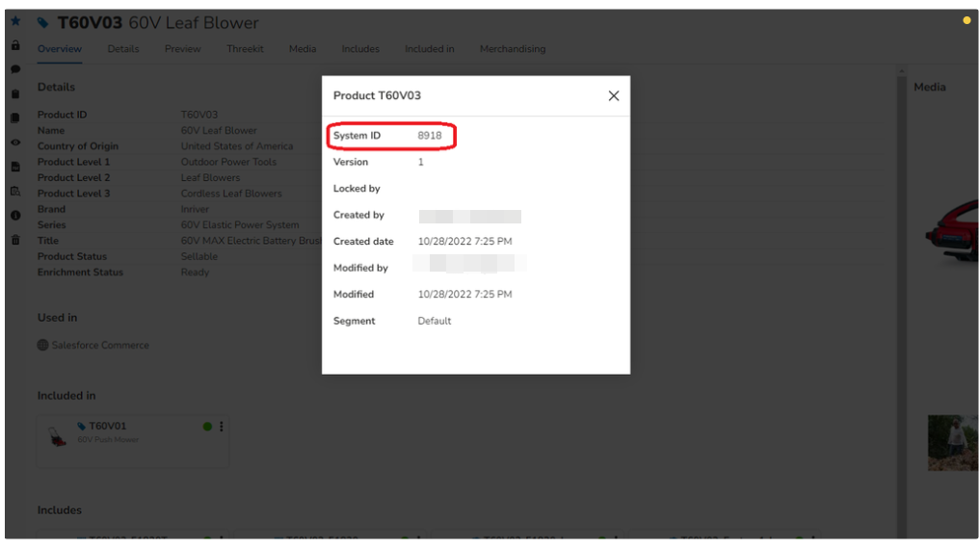Click the trash delete icon in sidebar
This screenshot has width=980, height=548.
(x=14, y=239)
